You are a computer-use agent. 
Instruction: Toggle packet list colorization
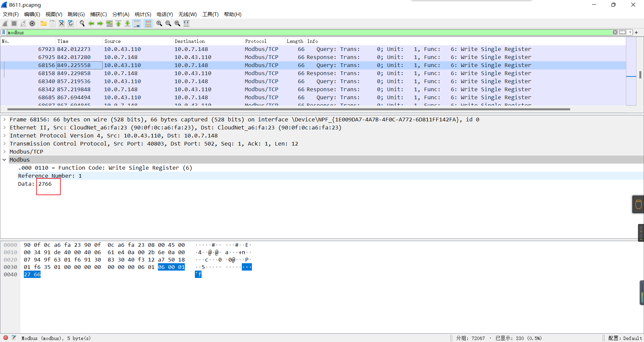pos(148,23)
